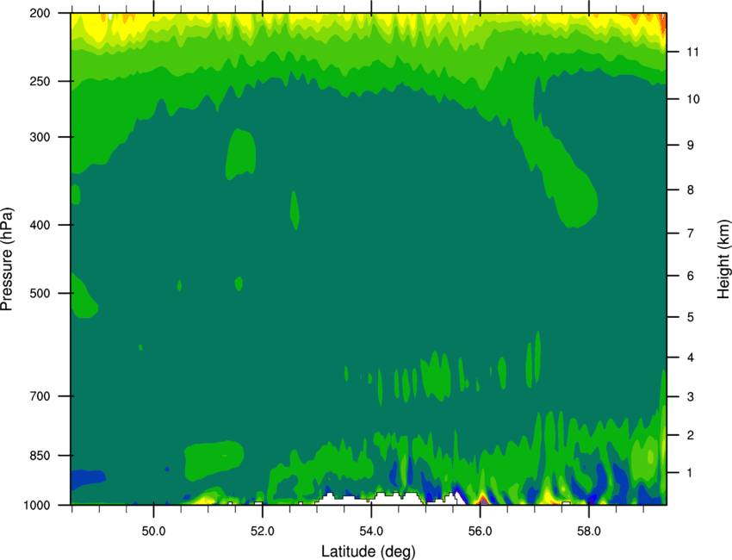Click the 52.0 latitude tick label
The height and width of the screenshot is (560, 732).
263,532
